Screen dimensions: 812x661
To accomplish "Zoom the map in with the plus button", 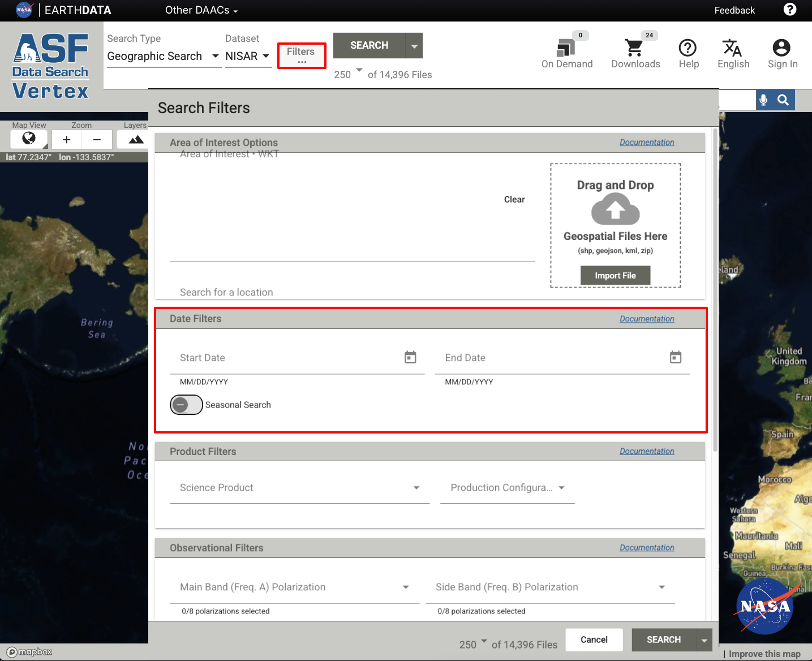I will [66, 139].
